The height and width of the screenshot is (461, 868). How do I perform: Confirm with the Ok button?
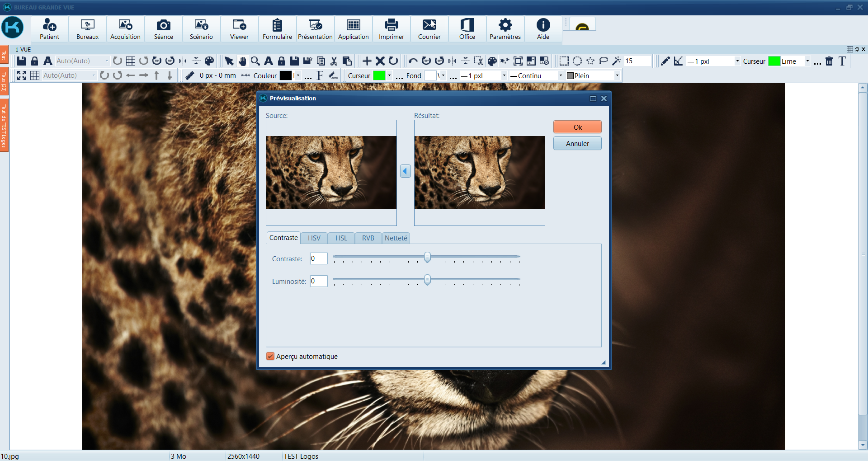pos(577,127)
